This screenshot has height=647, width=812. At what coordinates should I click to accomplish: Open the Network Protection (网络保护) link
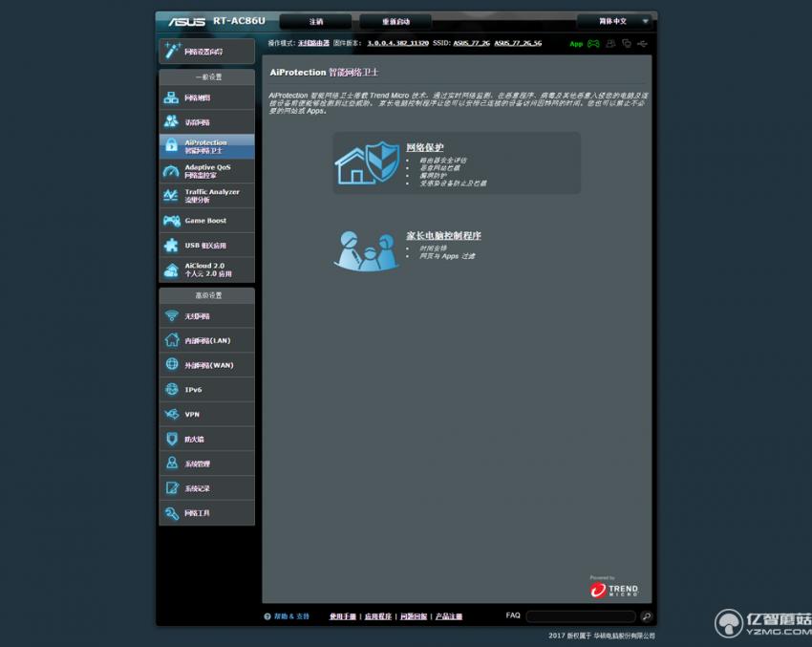(x=425, y=147)
